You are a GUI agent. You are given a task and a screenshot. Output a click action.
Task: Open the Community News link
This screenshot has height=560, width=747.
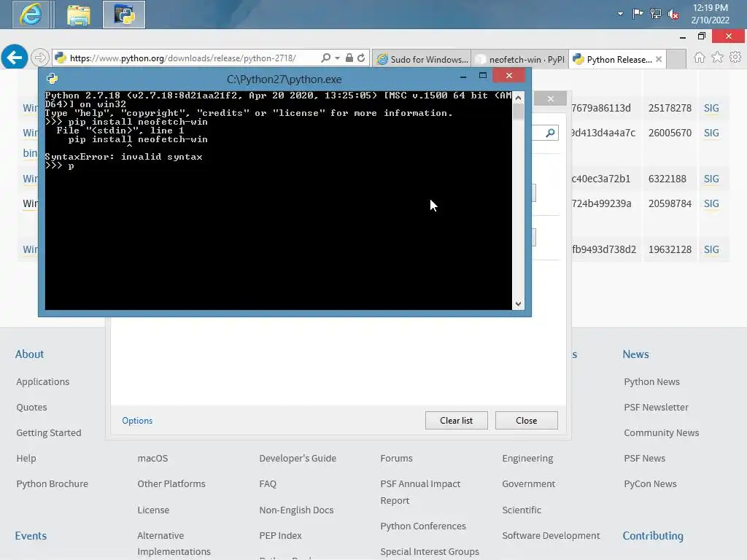pos(661,433)
